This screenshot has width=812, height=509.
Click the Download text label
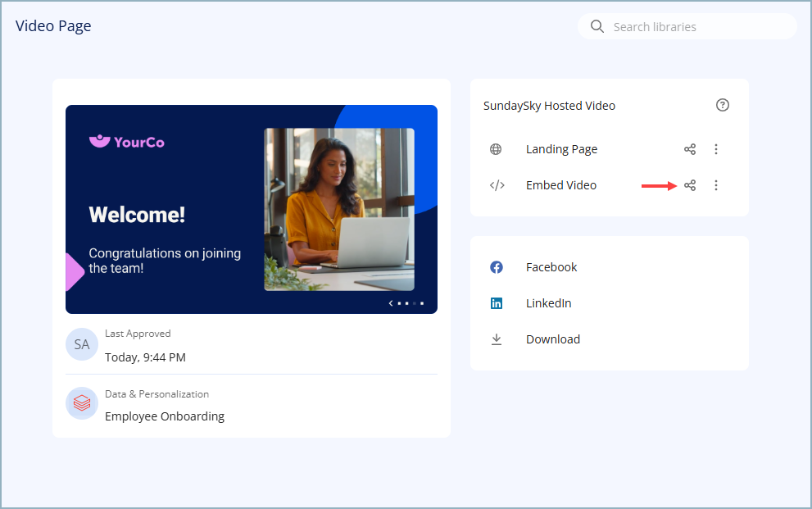(x=552, y=339)
